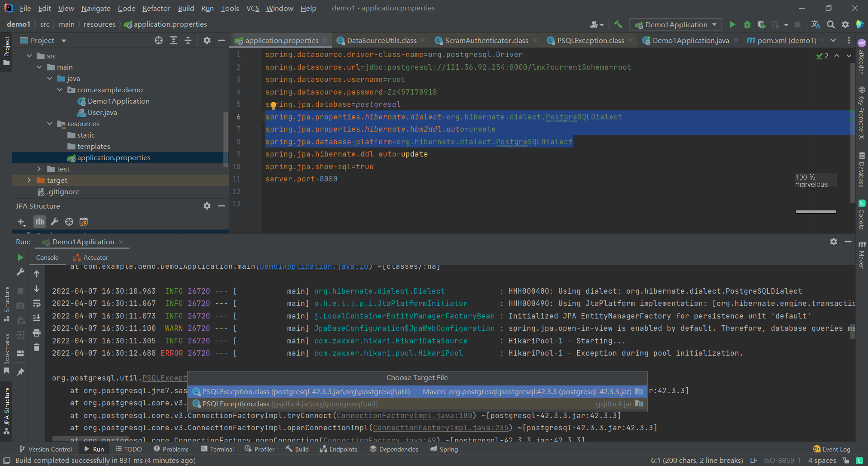Run with coverage using the shield icon
868x466 pixels.
point(762,24)
